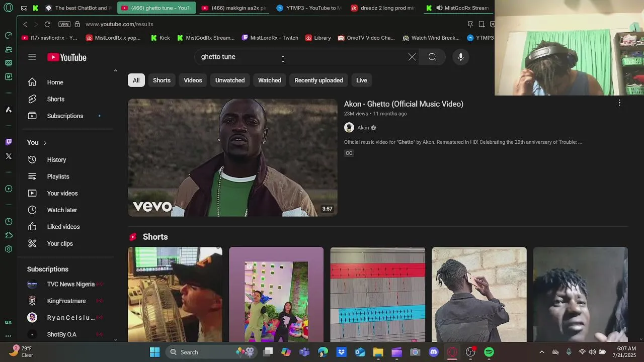Screen dimensions: 644x362
Task: Open TVC News Nigeria subscription
Action: (x=70, y=284)
